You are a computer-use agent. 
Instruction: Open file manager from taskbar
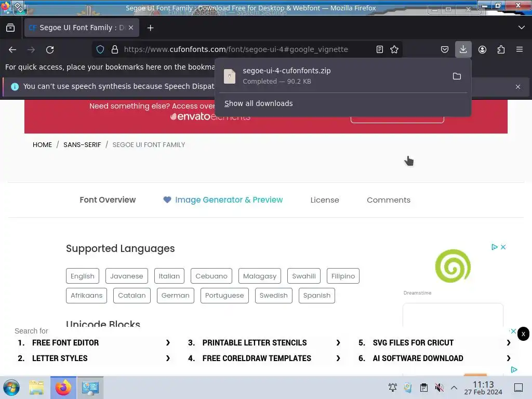coord(36,388)
